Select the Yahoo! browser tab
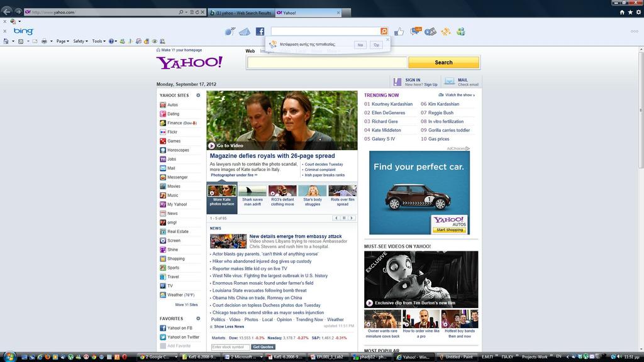644x362 pixels. (x=308, y=13)
